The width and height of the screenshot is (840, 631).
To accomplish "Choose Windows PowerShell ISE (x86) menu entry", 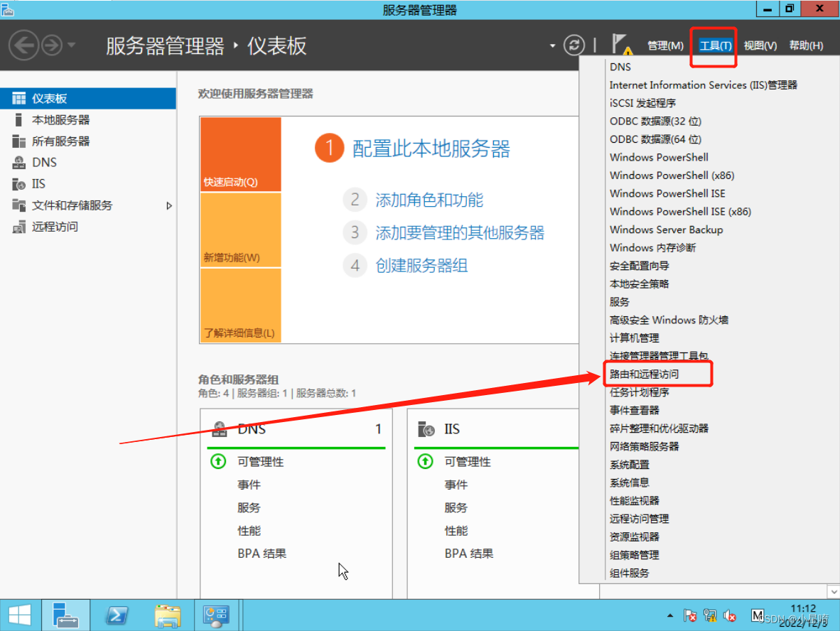I will coord(680,212).
